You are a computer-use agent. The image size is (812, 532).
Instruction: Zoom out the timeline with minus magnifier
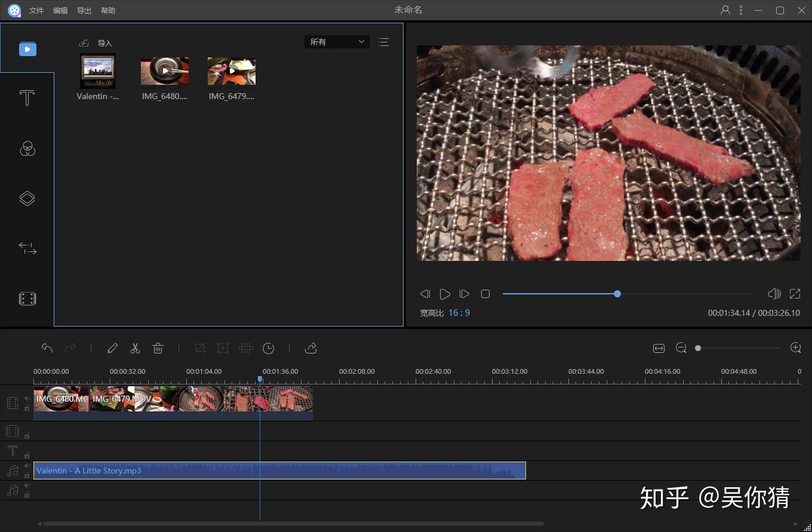[681, 348]
